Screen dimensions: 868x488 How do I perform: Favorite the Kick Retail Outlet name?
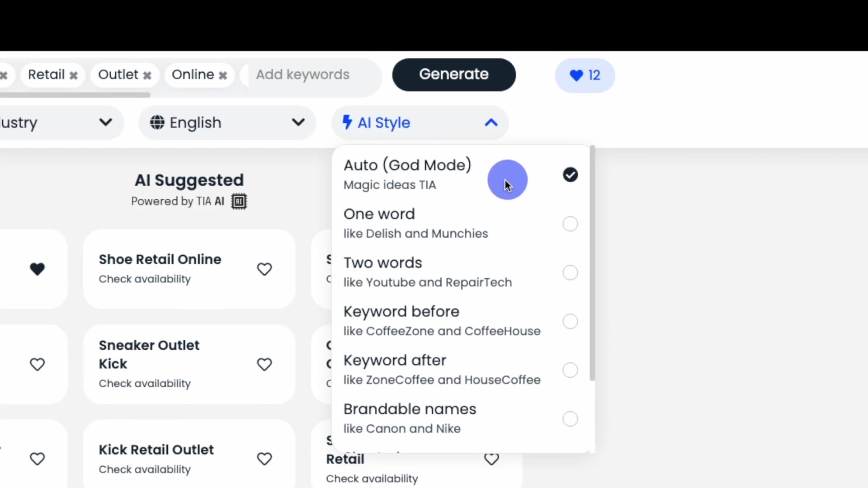264,459
